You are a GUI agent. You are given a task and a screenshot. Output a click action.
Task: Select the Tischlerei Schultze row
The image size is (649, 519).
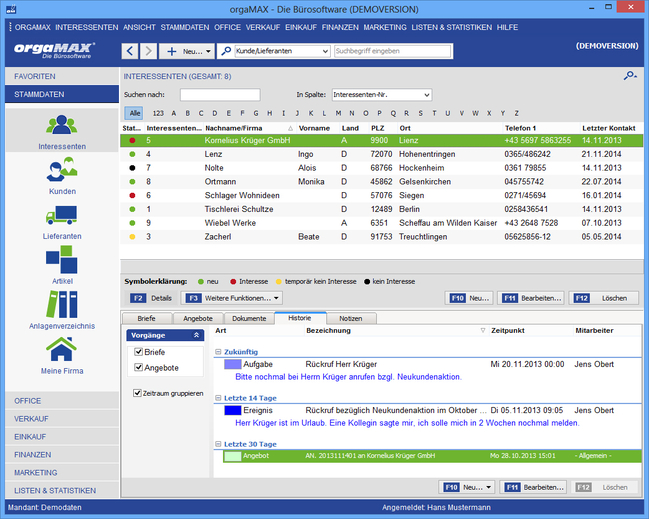point(382,209)
